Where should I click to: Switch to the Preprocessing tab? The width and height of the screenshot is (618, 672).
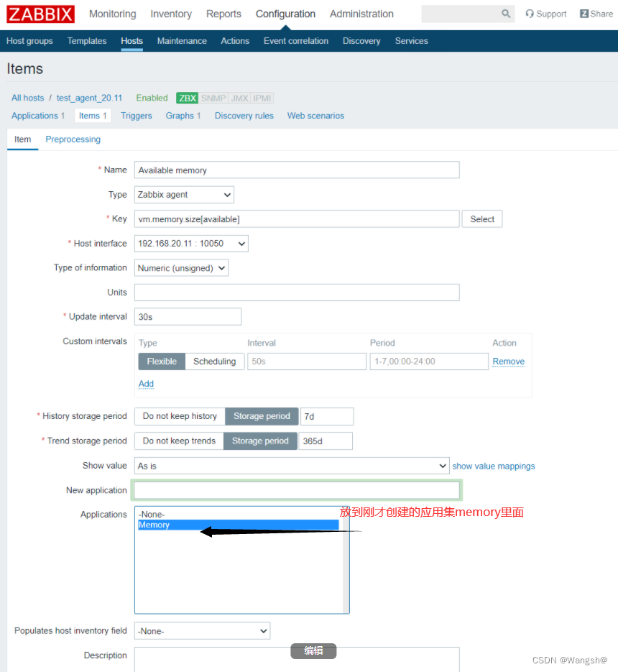73,139
